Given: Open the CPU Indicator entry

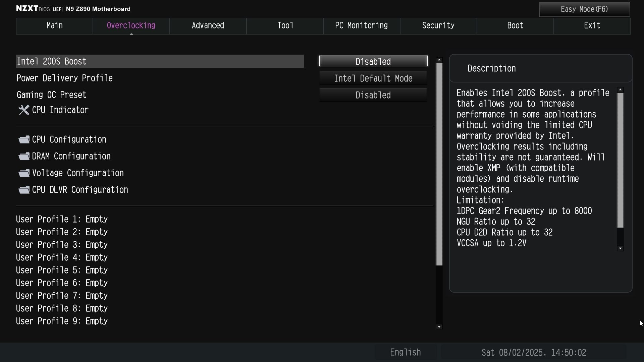Looking at the screenshot, I should pos(60,110).
